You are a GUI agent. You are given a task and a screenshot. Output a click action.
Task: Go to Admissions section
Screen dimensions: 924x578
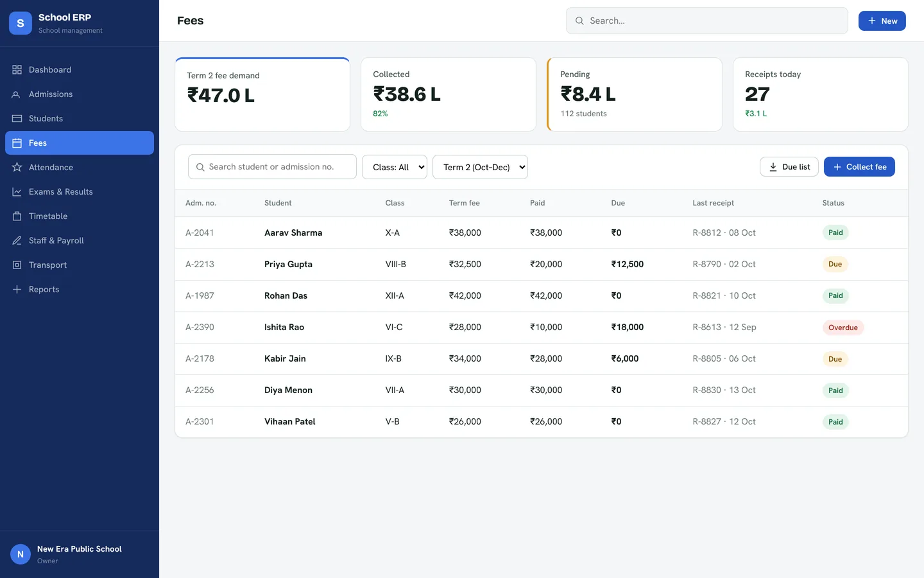coord(80,94)
